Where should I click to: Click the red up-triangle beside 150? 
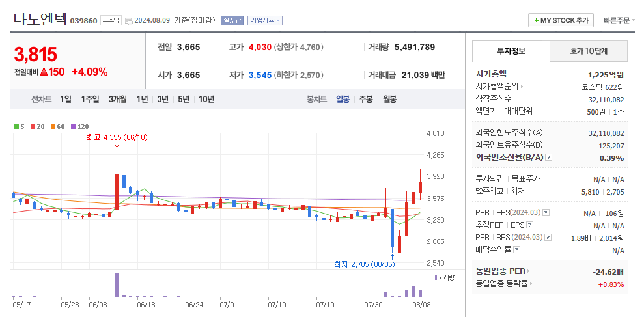tap(44, 72)
